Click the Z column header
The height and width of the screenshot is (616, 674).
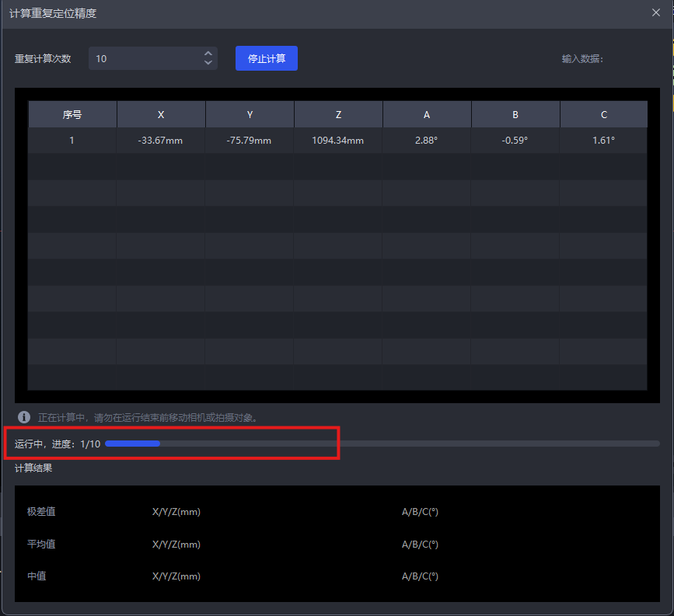point(338,114)
